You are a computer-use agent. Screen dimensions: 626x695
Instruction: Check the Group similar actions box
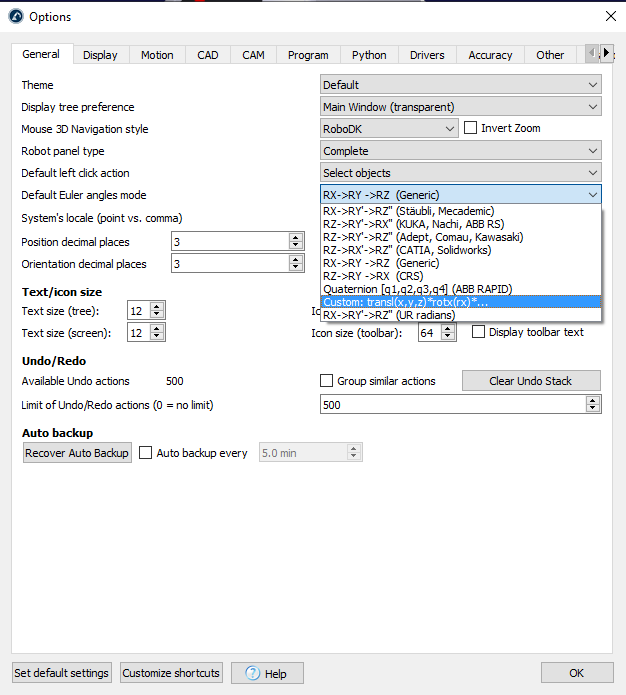326,381
